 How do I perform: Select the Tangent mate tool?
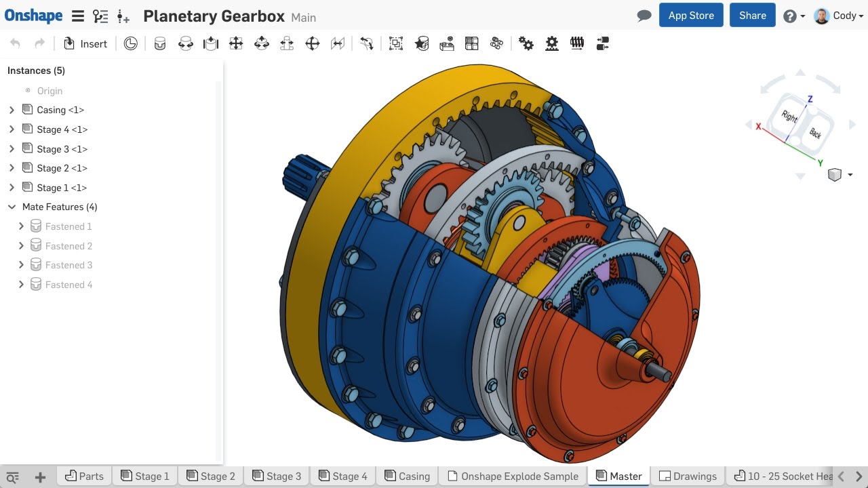click(x=367, y=43)
